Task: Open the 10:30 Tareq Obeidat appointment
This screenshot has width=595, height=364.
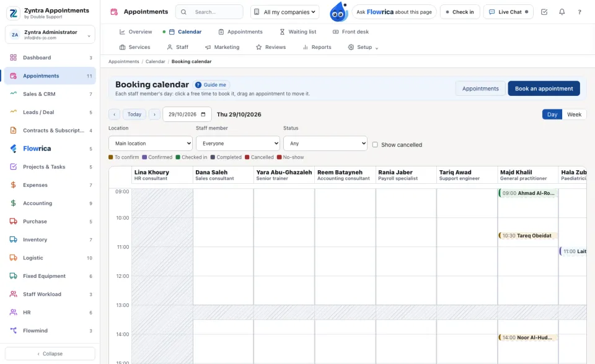Action: click(x=527, y=235)
